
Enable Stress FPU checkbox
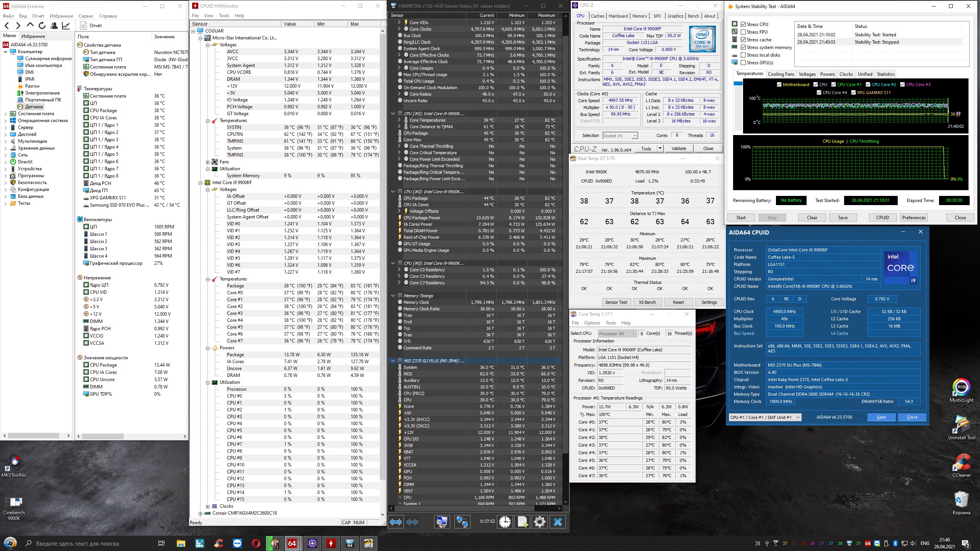(743, 32)
